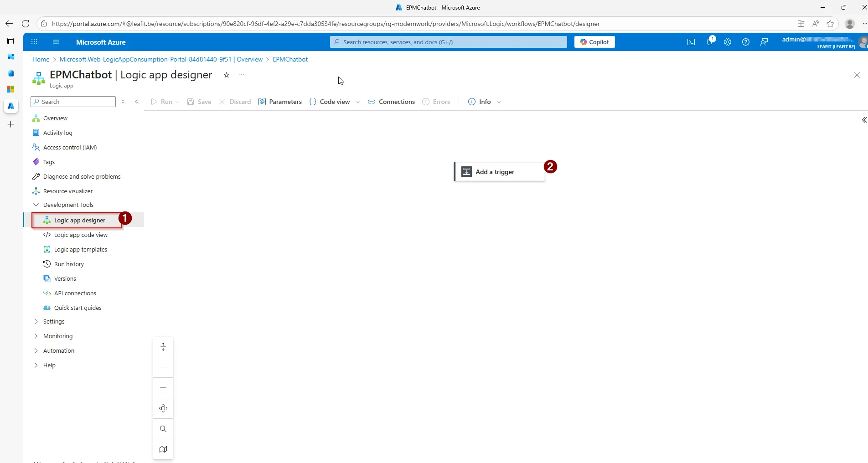This screenshot has width=868, height=463.
Task: Expand the Info dropdown chevron
Action: pos(499,102)
